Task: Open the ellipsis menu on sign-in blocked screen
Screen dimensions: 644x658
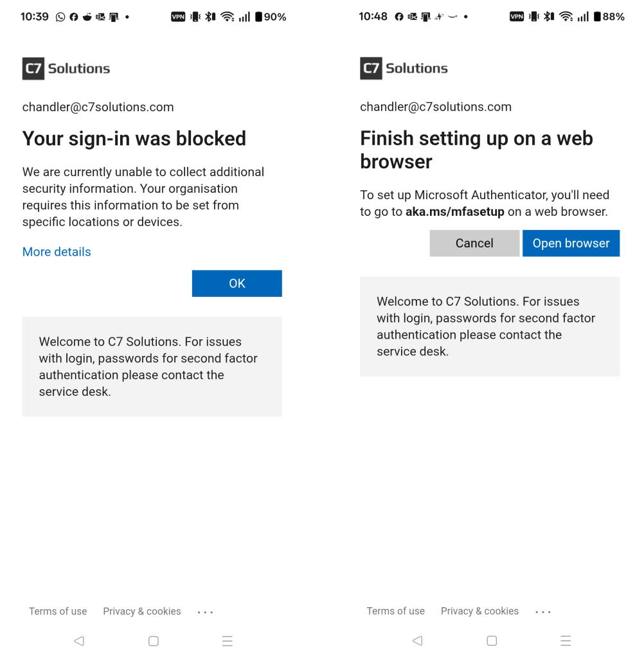Action: (206, 612)
